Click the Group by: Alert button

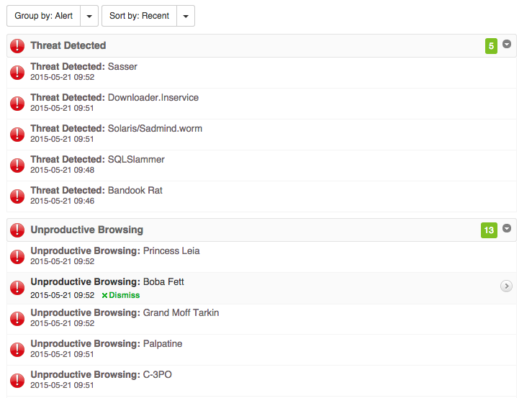click(x=44, y=16)
